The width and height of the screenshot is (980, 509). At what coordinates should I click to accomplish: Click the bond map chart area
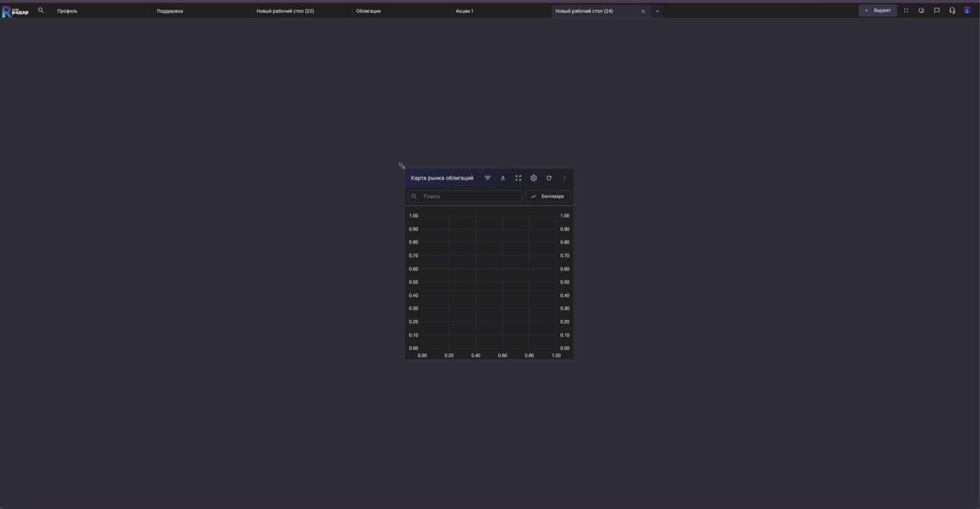click(489, 282)
